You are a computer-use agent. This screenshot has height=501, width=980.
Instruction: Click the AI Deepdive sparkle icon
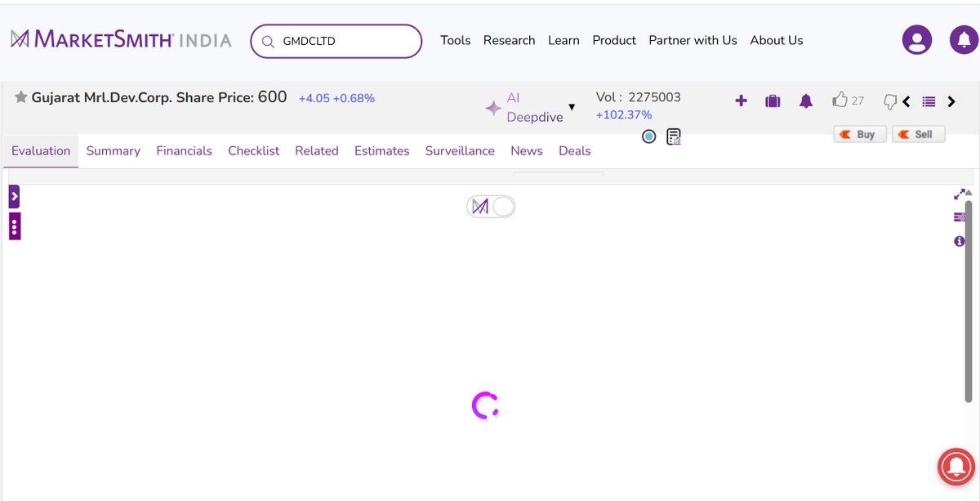click(493, 108)
